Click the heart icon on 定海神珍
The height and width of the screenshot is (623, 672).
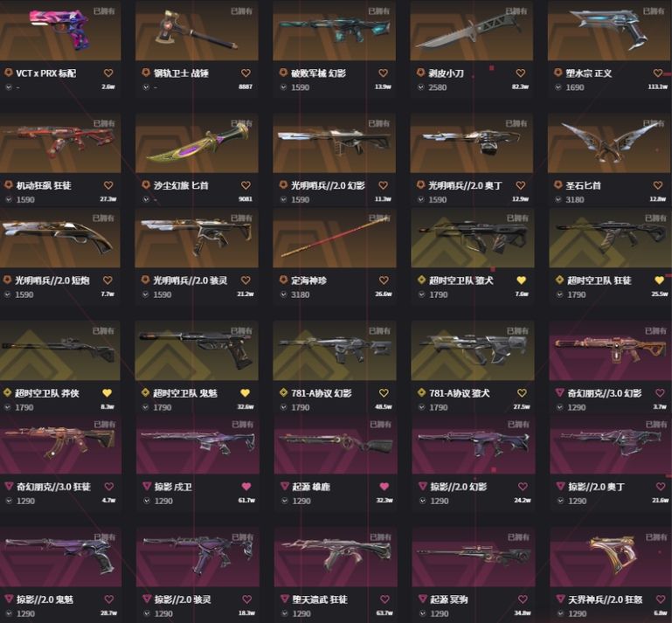click(x=384, y=280)
